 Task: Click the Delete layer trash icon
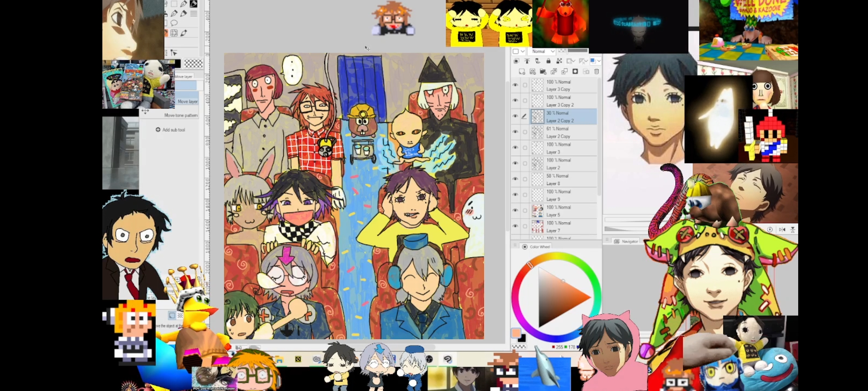[596, 71]
